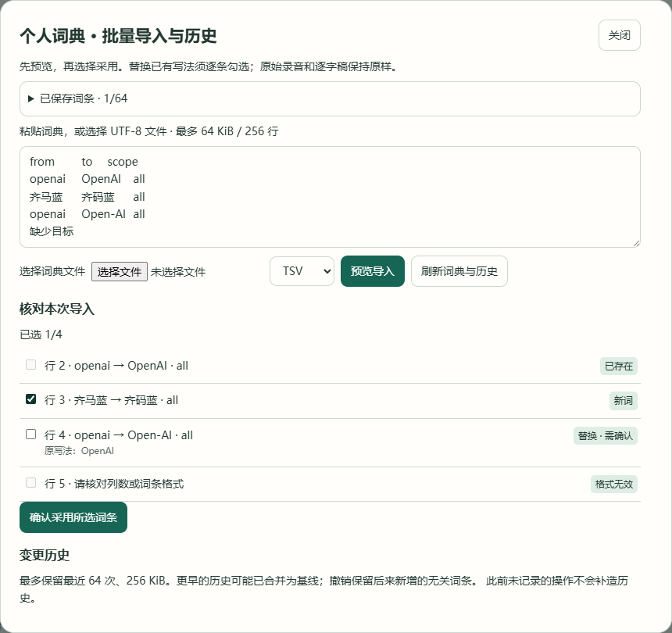Click the disabled checkbox for 行 5
This screenshot has height=633, width=672.
tap(30, 483)
